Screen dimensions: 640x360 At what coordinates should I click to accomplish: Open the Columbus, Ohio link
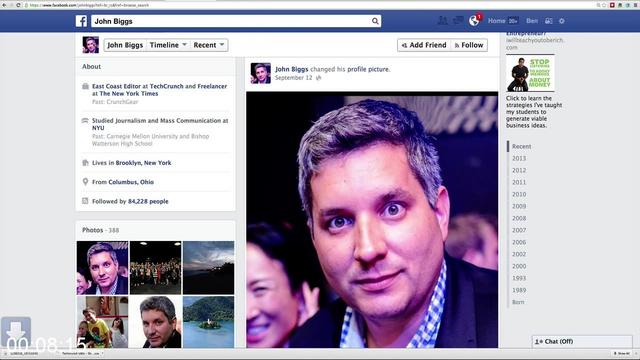pos(131,182)
